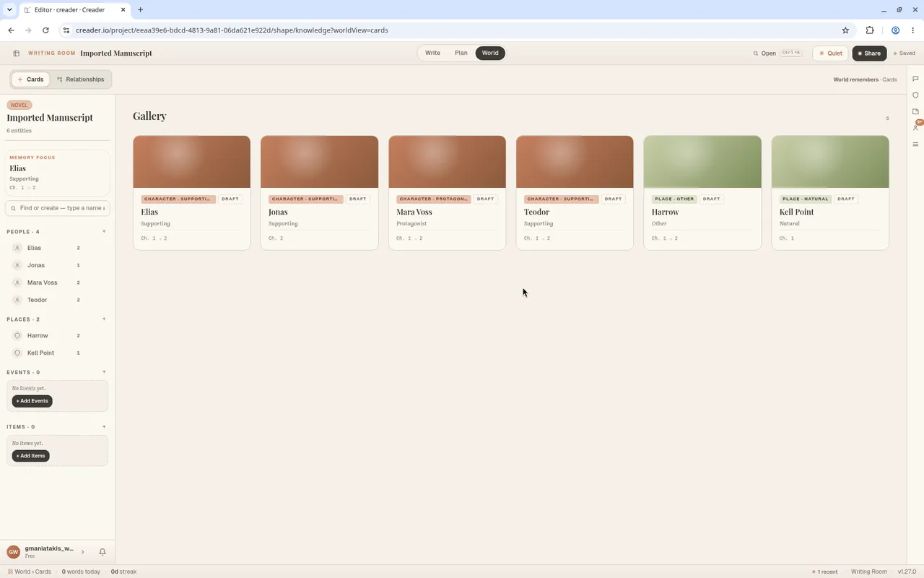Open the Mara Voss gallery card
Image resolution: width=924 pixels, height=578 pixels.
pyautogui.click(x=447, y=193)
